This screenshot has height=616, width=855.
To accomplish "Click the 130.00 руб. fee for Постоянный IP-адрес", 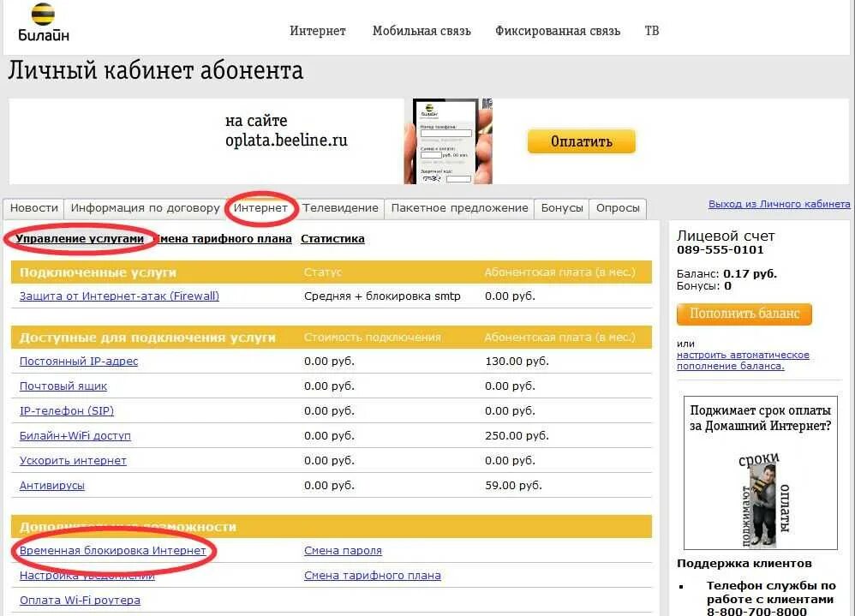I will 517,362.
